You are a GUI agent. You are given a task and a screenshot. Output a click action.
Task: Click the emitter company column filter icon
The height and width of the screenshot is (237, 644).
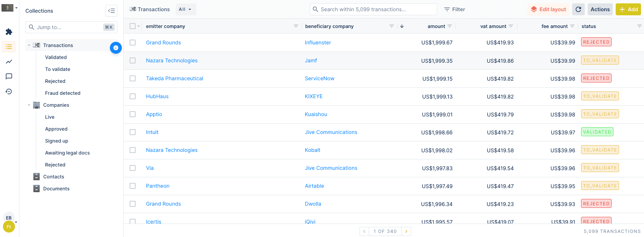pyautogui.click(x=296, y=26)
